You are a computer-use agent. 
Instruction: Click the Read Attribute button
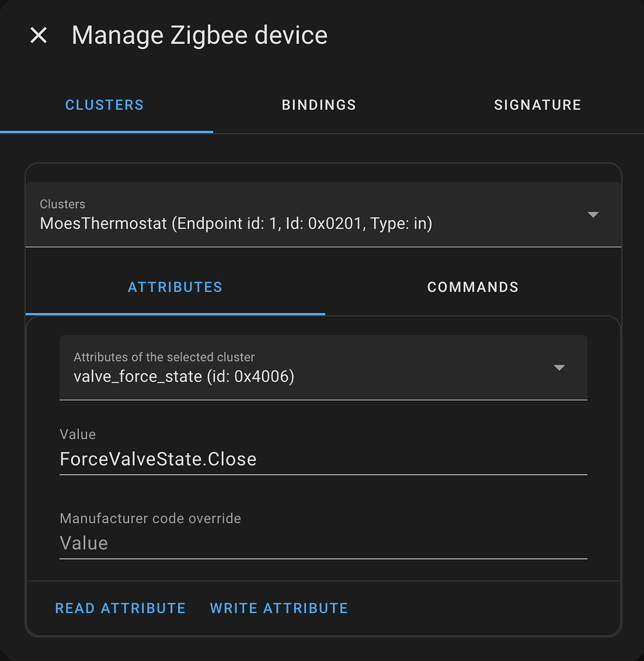[x=120, y=607]
